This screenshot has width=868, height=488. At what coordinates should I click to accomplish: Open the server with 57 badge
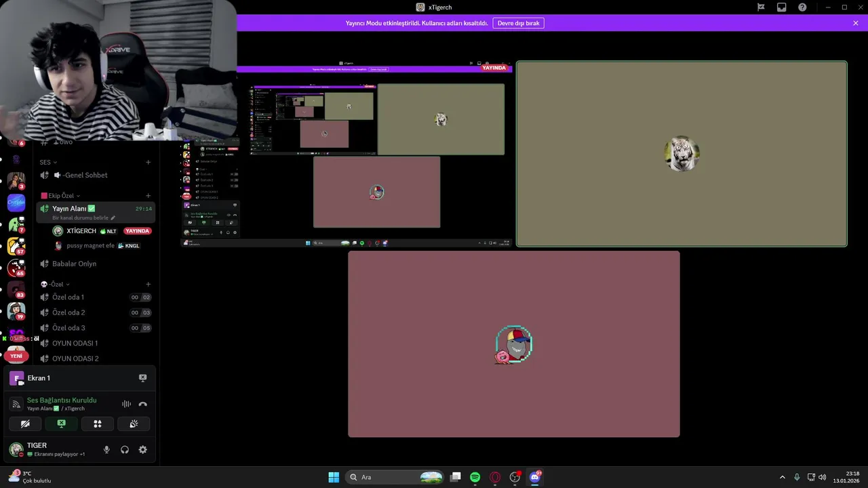point(16,245)
